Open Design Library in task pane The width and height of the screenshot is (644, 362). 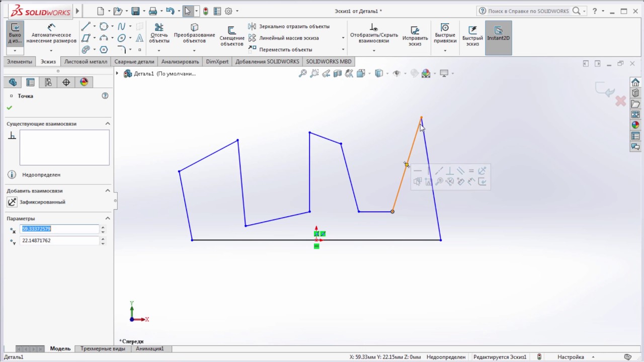click(x=635, y=93)
